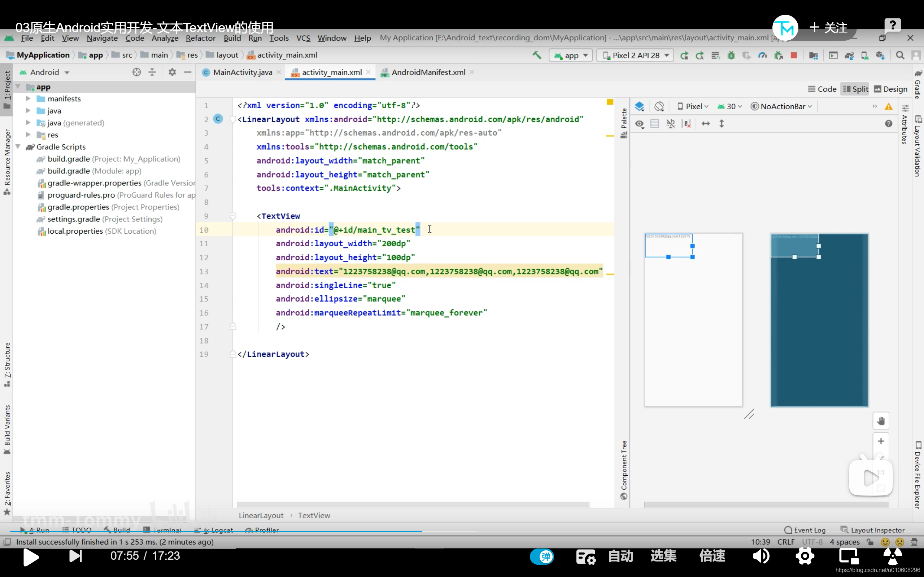Select TextView in the breadcrumb bar

pos(314,515)
